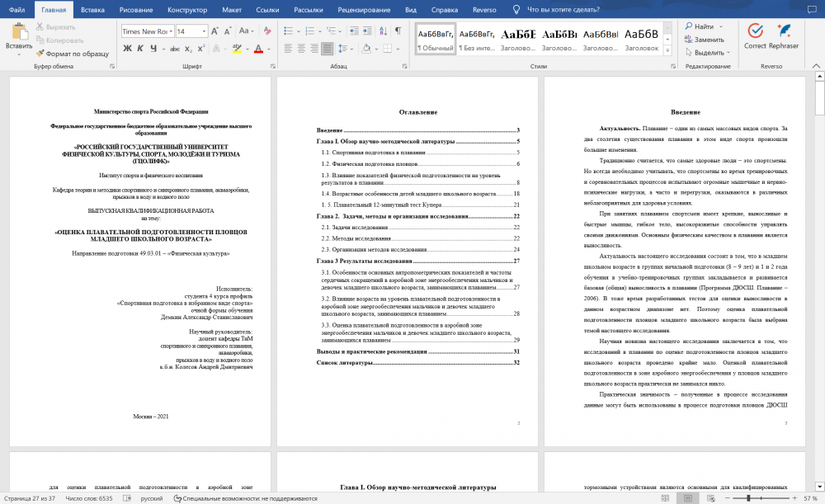
Task: Open the font size dropdown showing 14
Action: (x=204, y=31)
